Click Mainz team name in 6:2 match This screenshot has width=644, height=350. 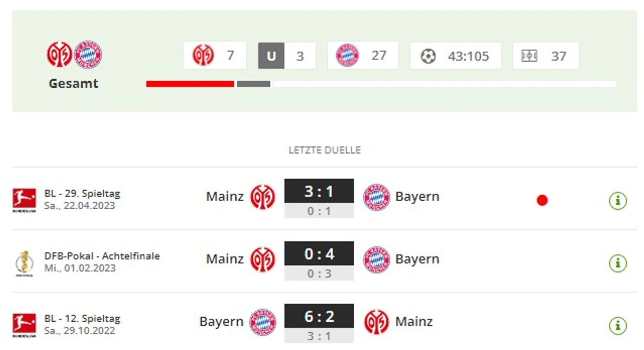(x=414, y=321)
